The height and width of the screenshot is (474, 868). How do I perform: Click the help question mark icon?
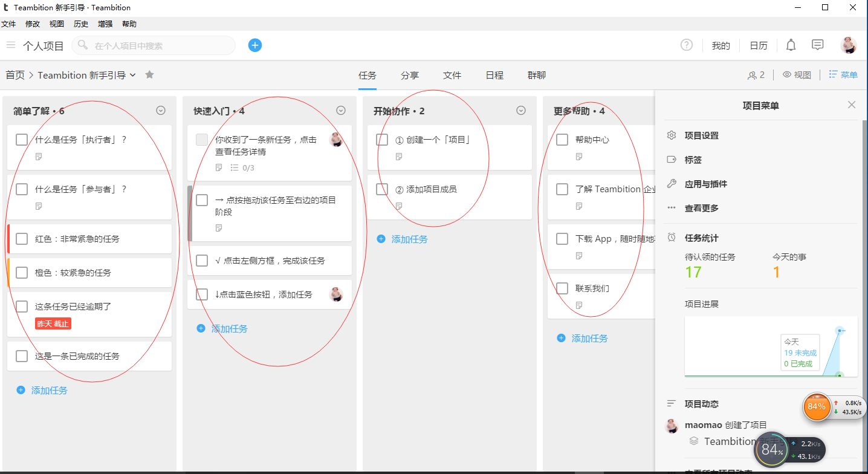(x=687, y=45)
